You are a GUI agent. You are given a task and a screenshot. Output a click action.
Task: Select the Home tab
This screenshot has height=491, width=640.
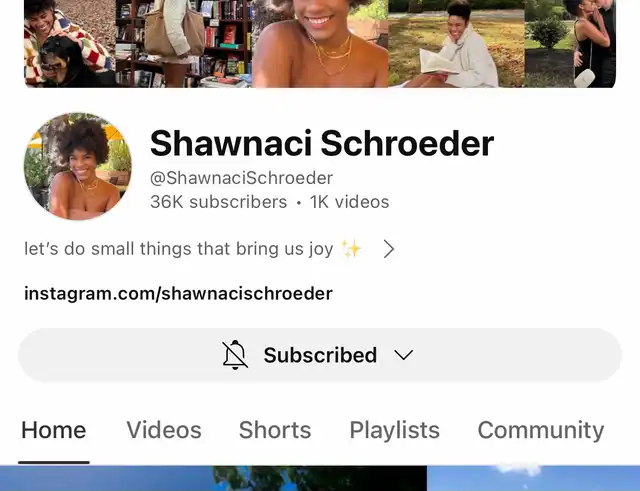[53, 430]
